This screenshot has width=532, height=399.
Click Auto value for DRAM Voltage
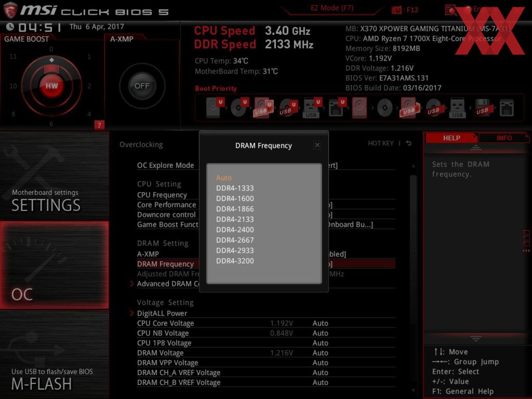click(x=320, y=353)
